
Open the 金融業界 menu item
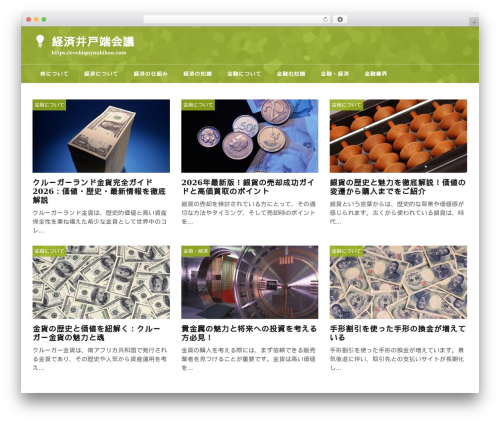pos(376,74)
